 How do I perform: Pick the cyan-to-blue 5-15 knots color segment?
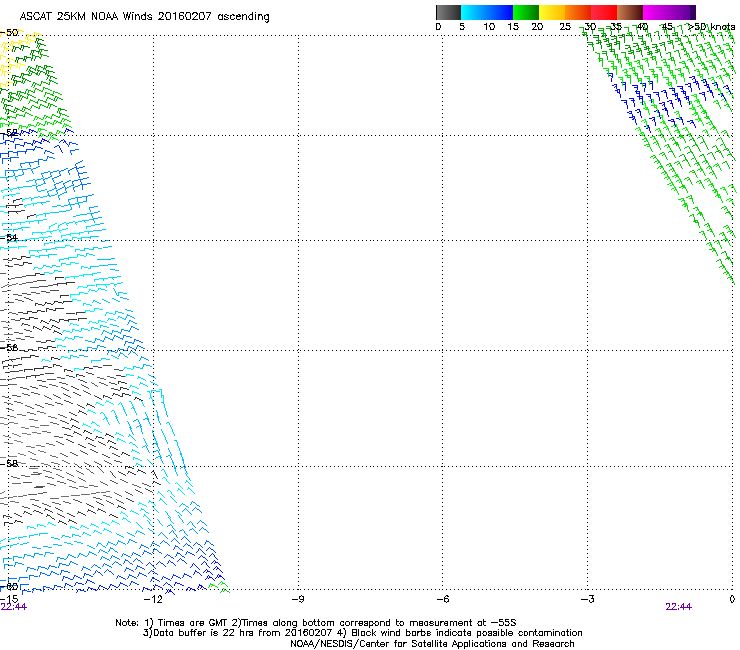pos(487,12)
